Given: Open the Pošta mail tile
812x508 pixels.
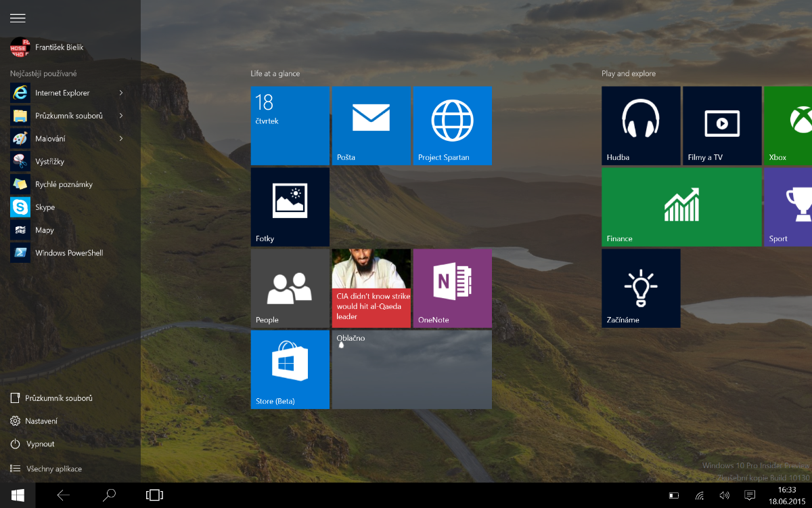Looking at the screenshot, I should tap(371, 125).
